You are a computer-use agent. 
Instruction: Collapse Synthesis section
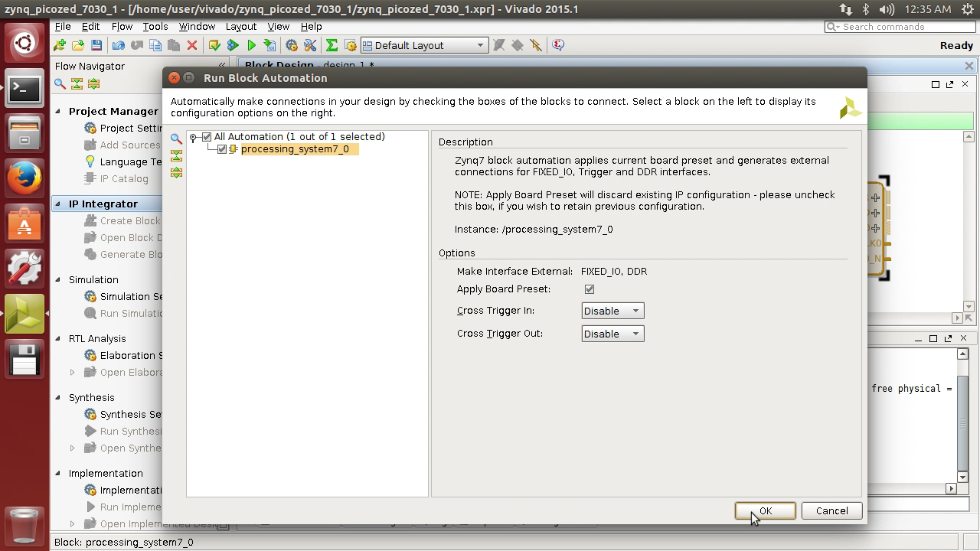coord(57,397)
